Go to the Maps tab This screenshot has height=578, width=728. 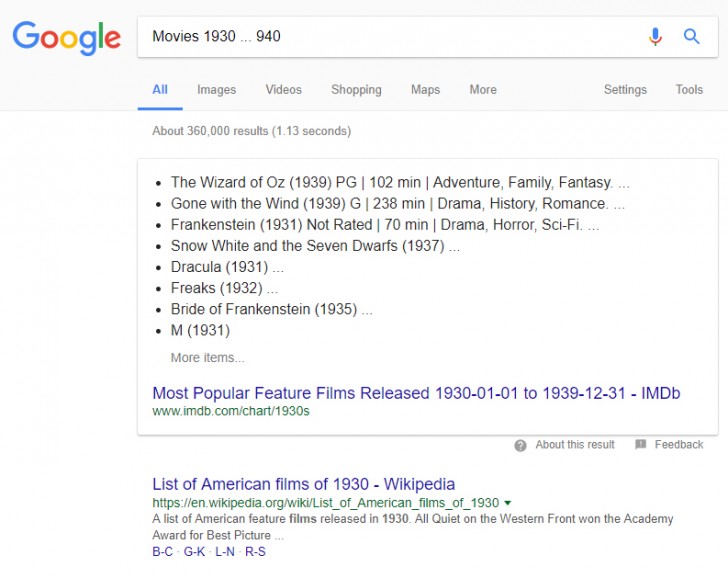point(425,89)
